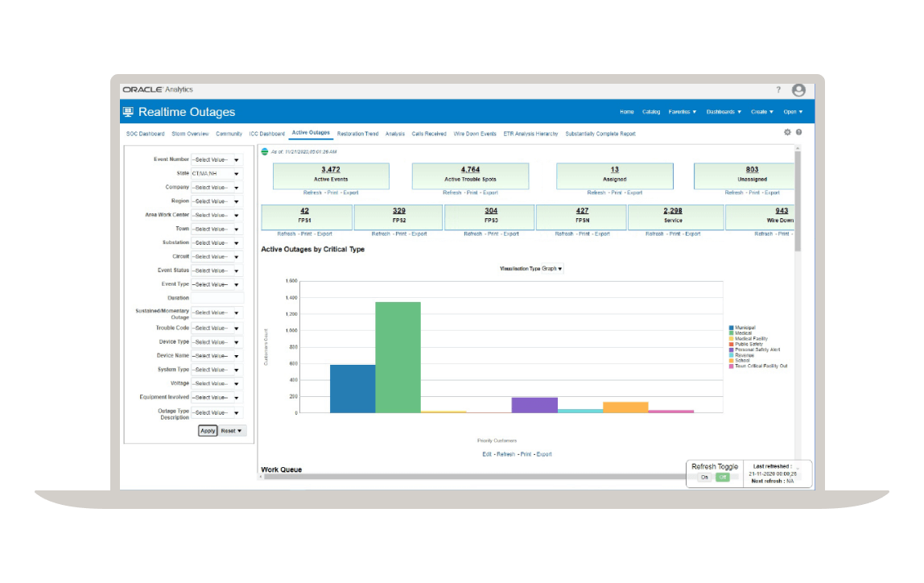Switch the Refresh Toggle to Off

[x=723, y=477]
